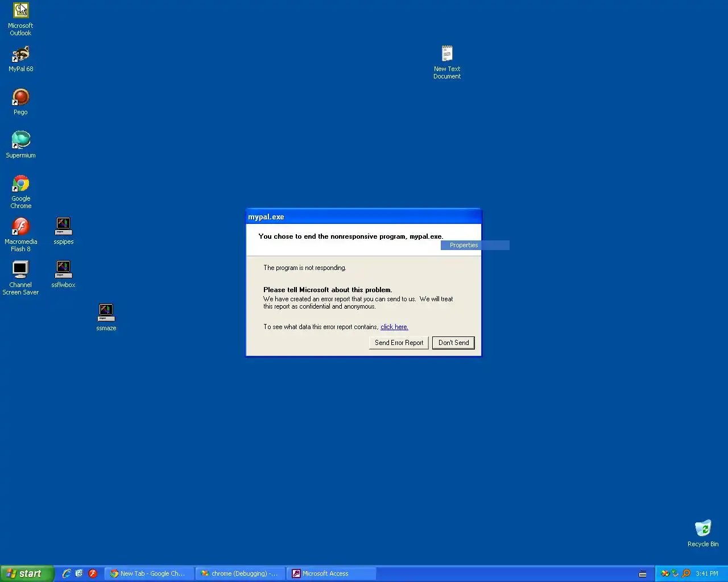
Task: Open the Start menu
Action: (x=27, y=573)
